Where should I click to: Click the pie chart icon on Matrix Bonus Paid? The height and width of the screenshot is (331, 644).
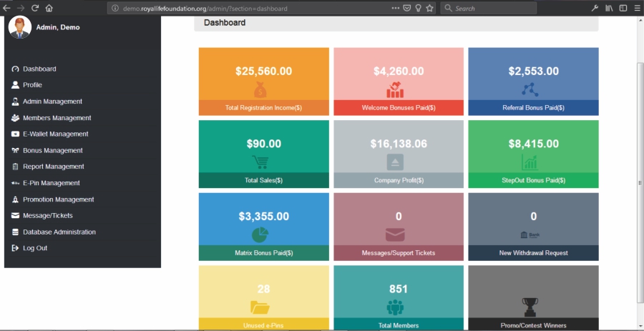point(260,234)
